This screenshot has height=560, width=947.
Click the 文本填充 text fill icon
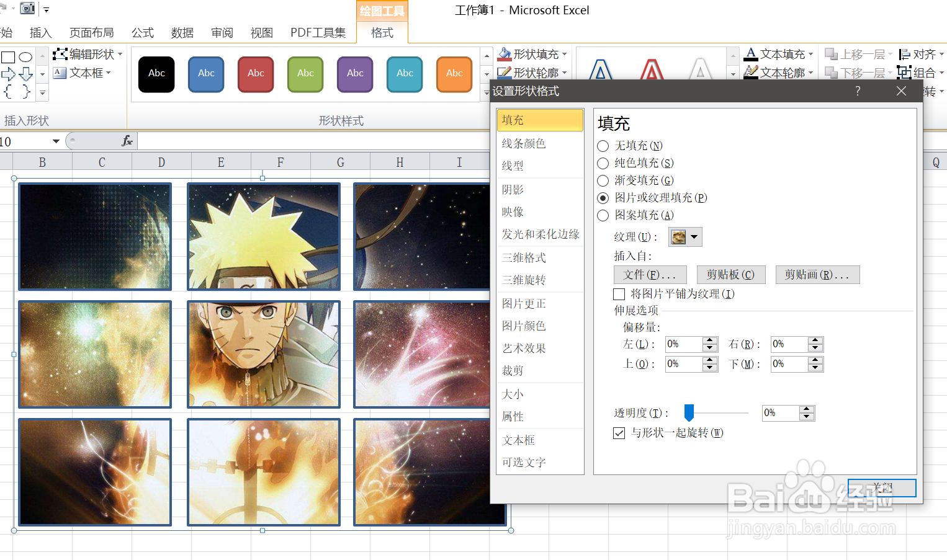point(751,54)
